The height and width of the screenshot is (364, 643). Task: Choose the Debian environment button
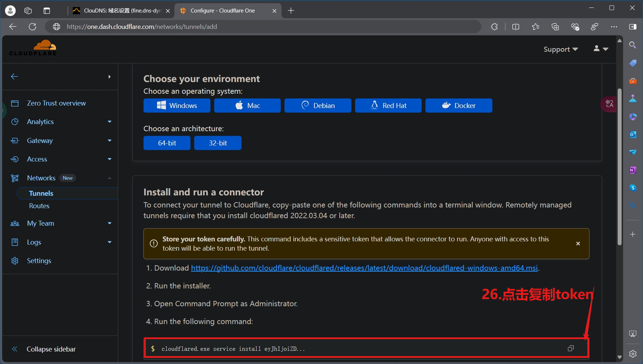coord(318,106)
